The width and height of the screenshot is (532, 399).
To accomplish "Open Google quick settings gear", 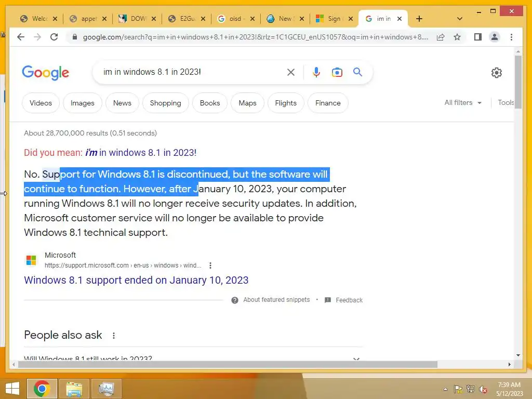I will [x=496, y=73].
